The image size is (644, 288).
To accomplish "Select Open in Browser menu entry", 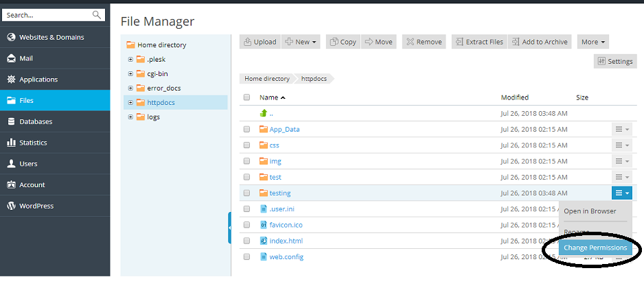I will coord(590,211).
